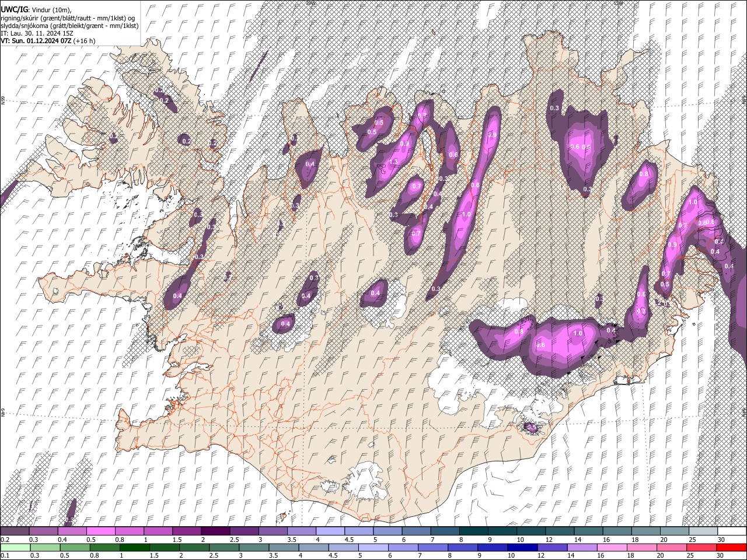Click the '1.3' precipitation value on the map
The image size is (747, 560).
393,162
